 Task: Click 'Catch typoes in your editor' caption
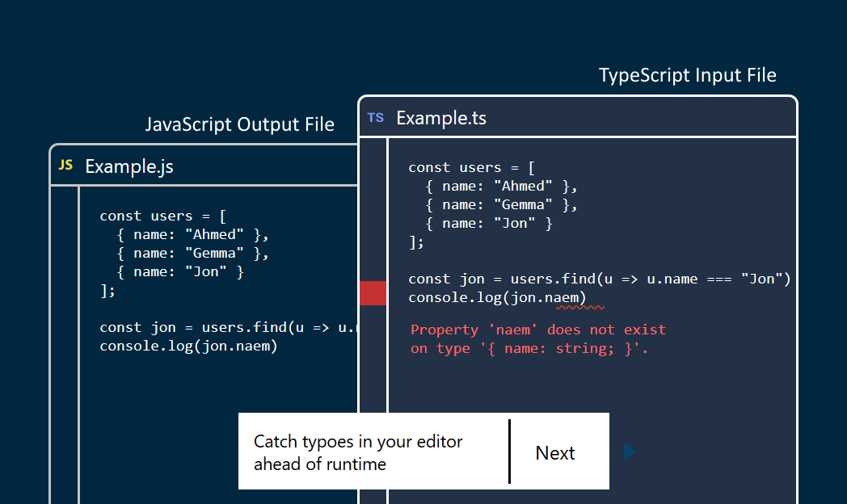tap(358, 442)
